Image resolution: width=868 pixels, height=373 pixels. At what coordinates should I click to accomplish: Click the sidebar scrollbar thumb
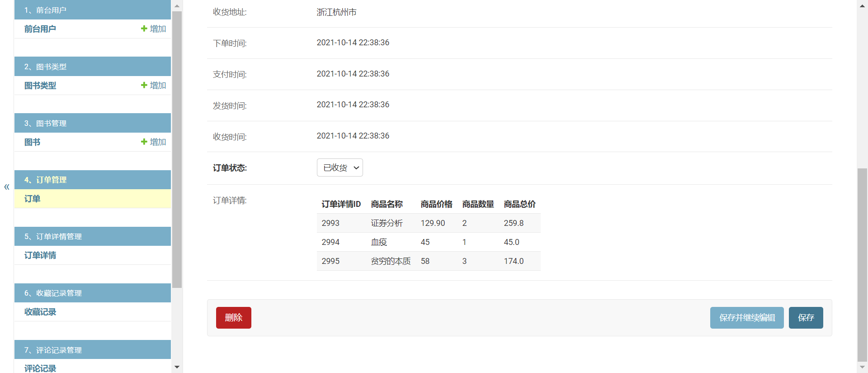pyautogui.click(x=177, y=149)
